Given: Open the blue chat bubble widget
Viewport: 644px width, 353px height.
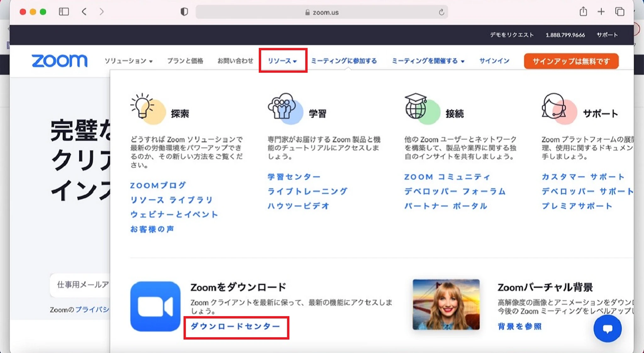Looking at the screenshot, I should (x=607, y=329).
